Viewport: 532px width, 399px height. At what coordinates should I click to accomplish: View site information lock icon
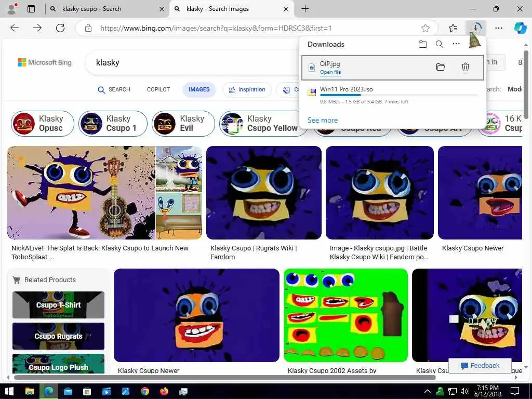click(x=88, y=28)
